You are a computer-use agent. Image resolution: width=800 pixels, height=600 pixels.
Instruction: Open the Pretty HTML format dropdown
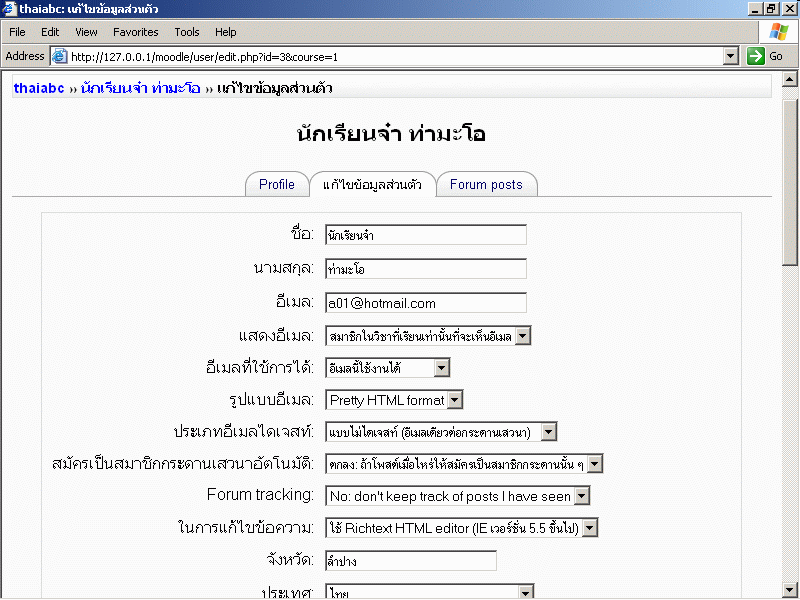click(455, 400)
